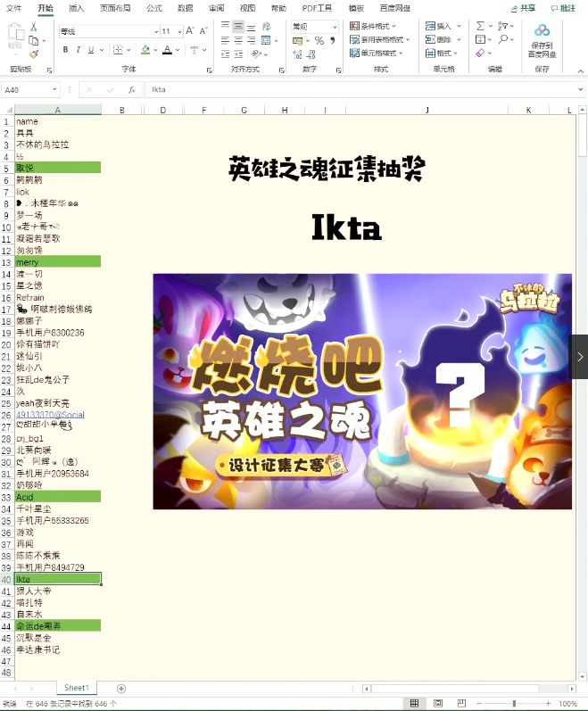Image resolution: width=588 pixels, height=711 pixels.
Task: Switch to the Sheet1 tab
Action: (x=77, y=688)
